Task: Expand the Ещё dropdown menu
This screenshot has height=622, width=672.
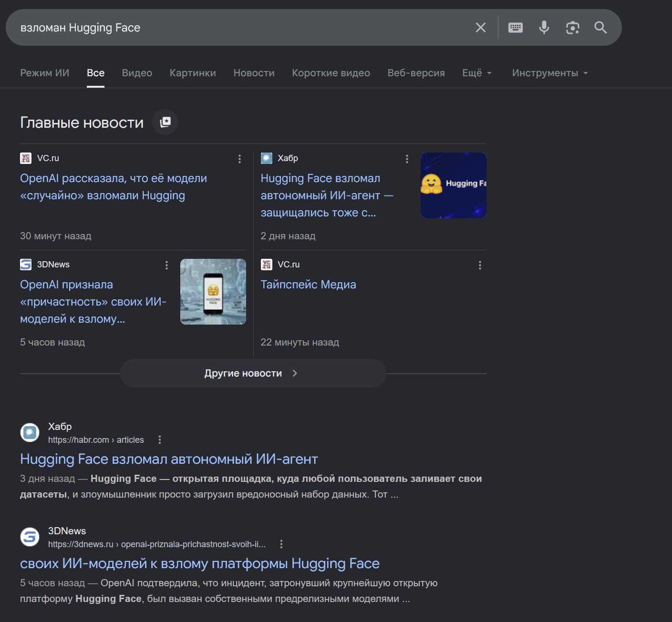Action: [477, 73]
